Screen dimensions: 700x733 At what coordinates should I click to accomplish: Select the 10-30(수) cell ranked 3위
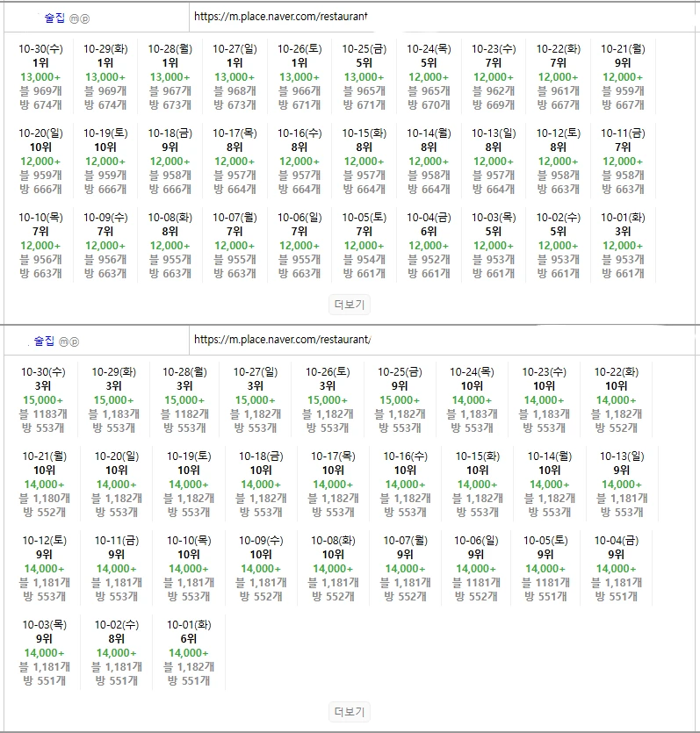pos(43,399)
